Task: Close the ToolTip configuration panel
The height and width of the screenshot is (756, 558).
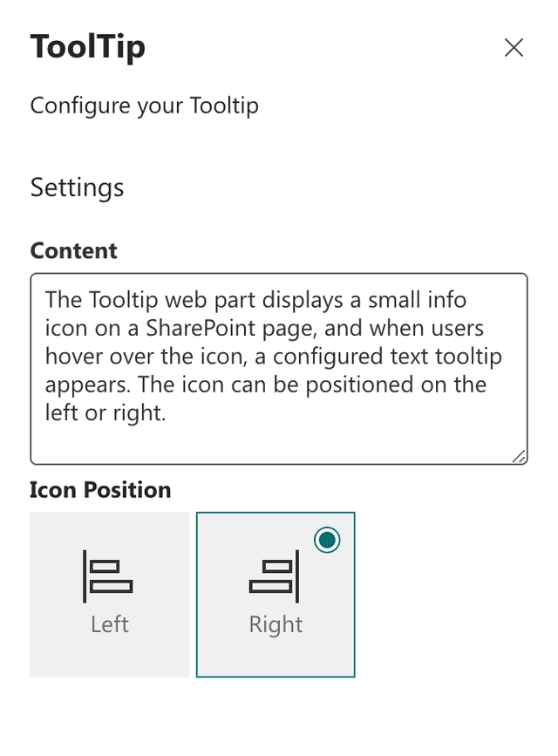Action: (x=514, y=48)
